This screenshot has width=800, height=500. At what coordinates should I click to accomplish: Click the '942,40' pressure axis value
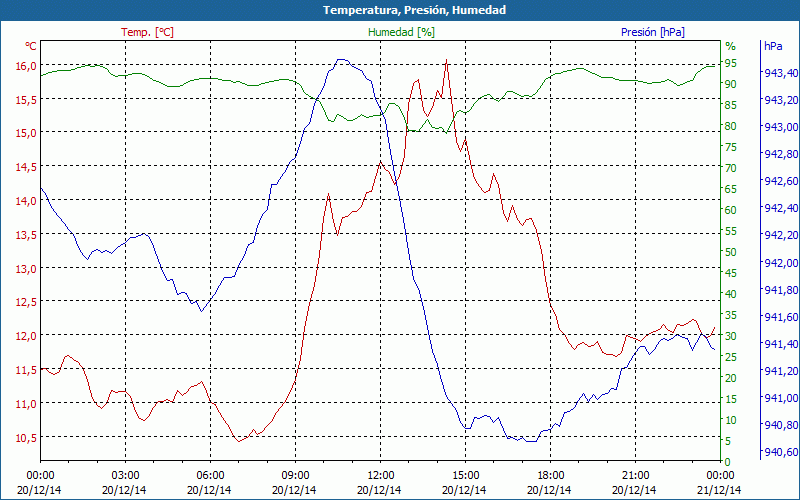781,208
